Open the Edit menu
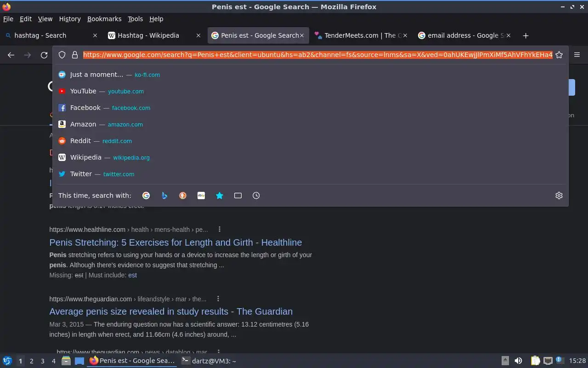The height and width of the screenshot is (368, 588). 26,19
